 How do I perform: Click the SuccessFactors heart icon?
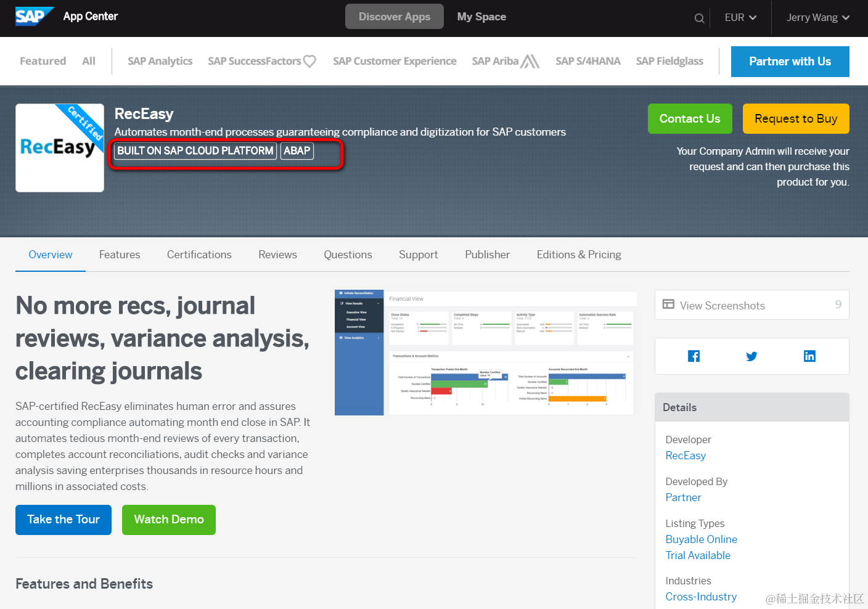(309, 61)
